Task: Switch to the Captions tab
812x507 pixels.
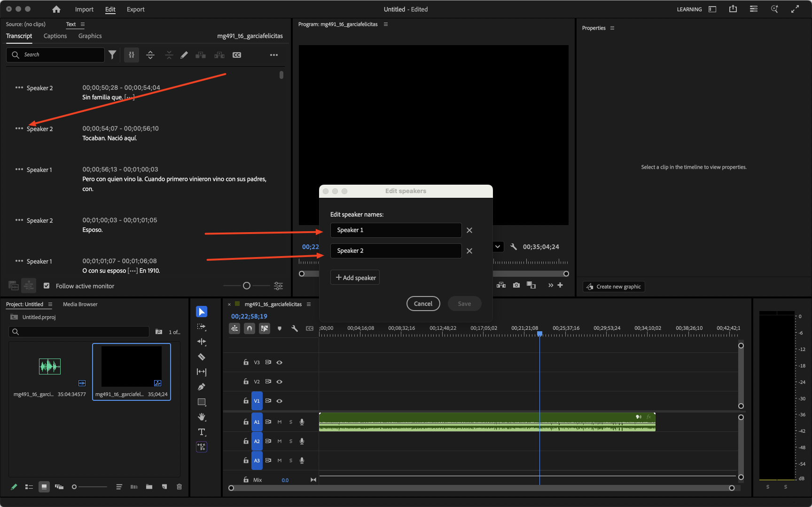Action: 55,36
